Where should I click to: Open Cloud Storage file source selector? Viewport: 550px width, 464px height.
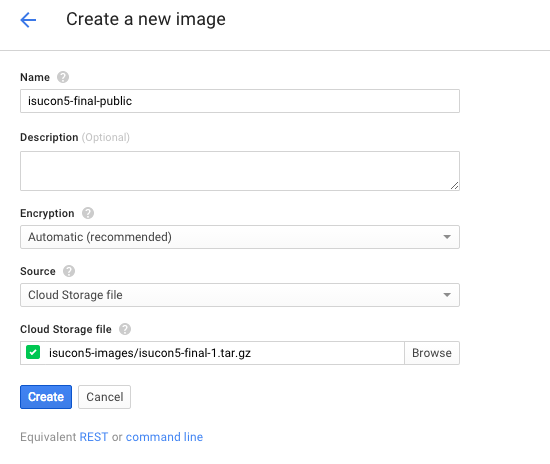pyautogui.click(x=240, y=295)
